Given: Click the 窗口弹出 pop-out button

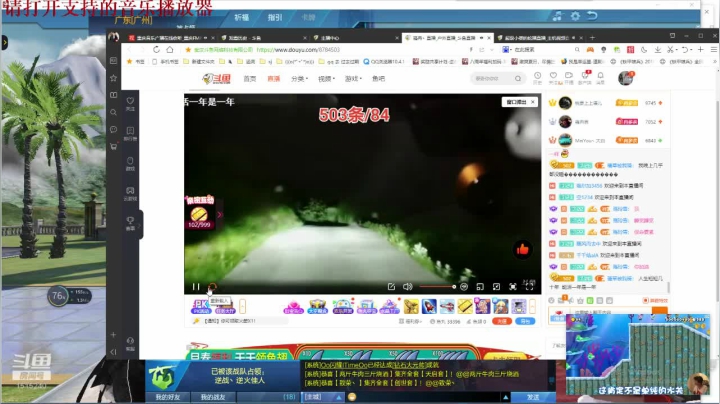Looking at the screenshot, I should point(516,102).
